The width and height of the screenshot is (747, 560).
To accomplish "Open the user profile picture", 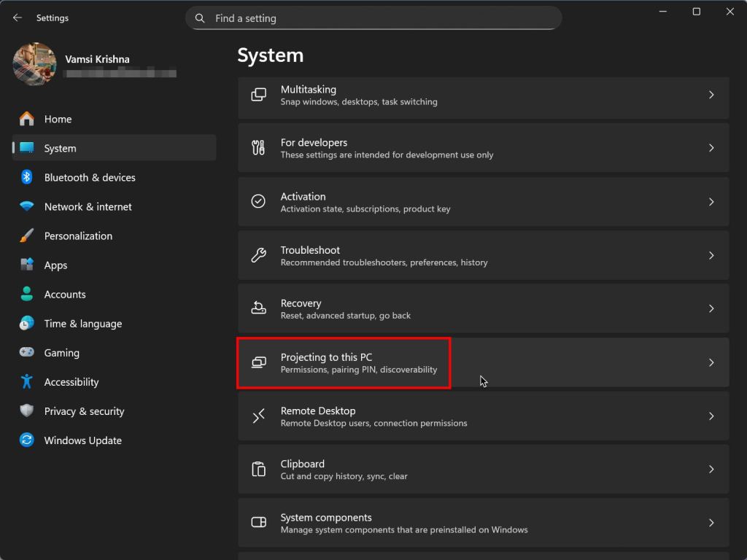I will (34, 64).
